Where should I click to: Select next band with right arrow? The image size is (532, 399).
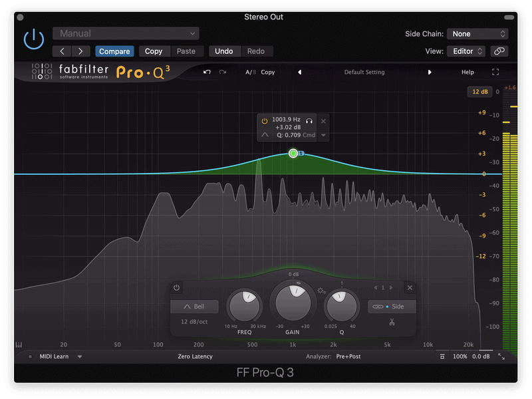coord(391,288)
